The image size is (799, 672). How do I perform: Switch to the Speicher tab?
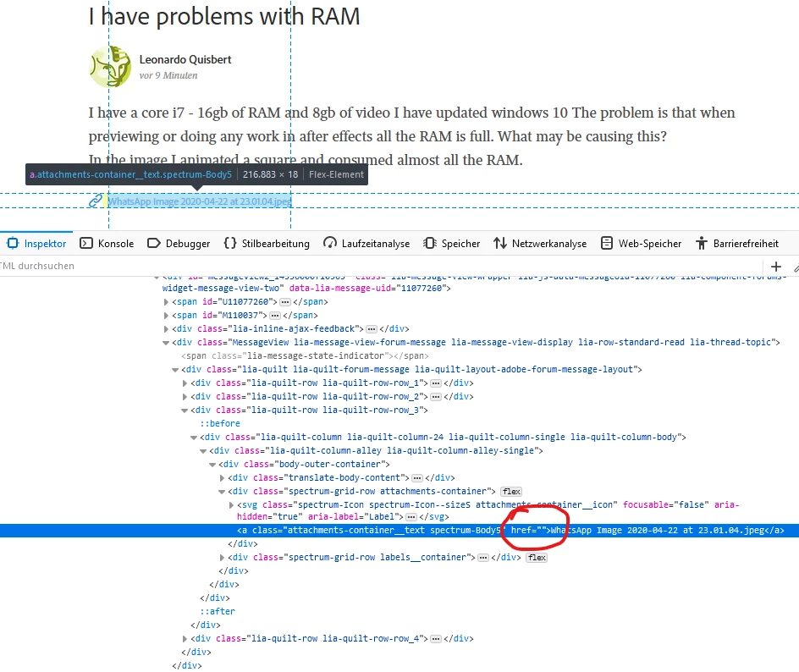click(451, 244)
